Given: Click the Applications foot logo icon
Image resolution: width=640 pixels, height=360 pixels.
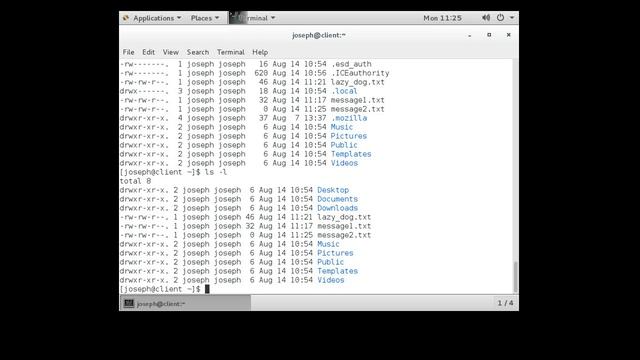Looking at the screenshot, I should click(126, 18).
